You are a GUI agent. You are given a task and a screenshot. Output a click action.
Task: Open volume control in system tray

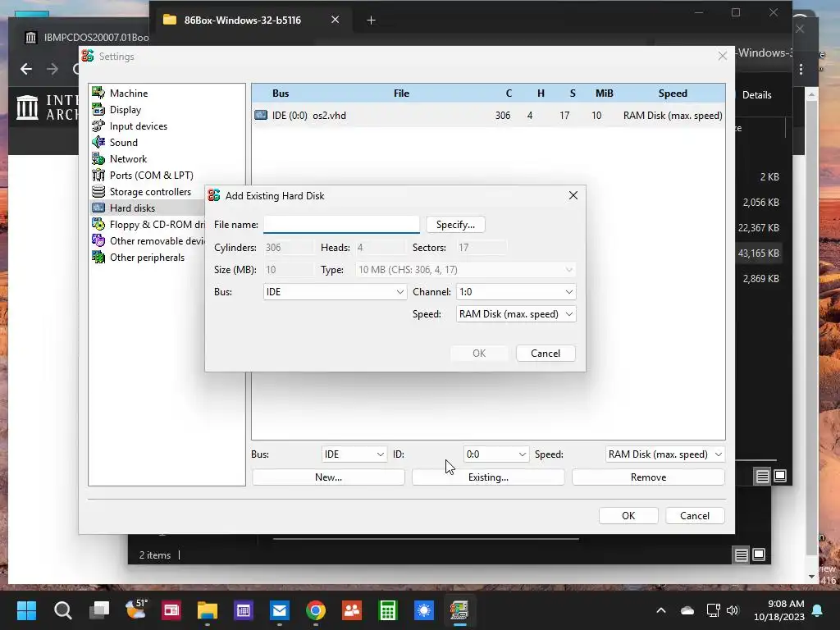pyautogui.click(x=733, y=610)
